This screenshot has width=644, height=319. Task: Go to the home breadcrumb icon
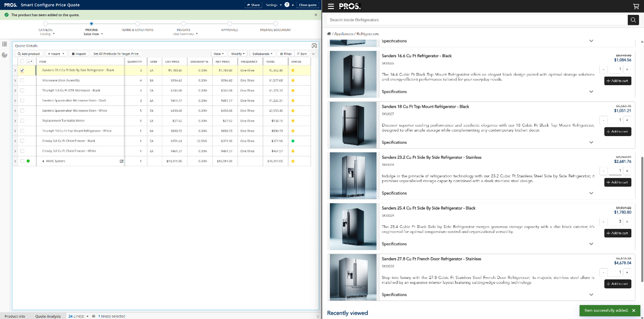tap(329, 34)
